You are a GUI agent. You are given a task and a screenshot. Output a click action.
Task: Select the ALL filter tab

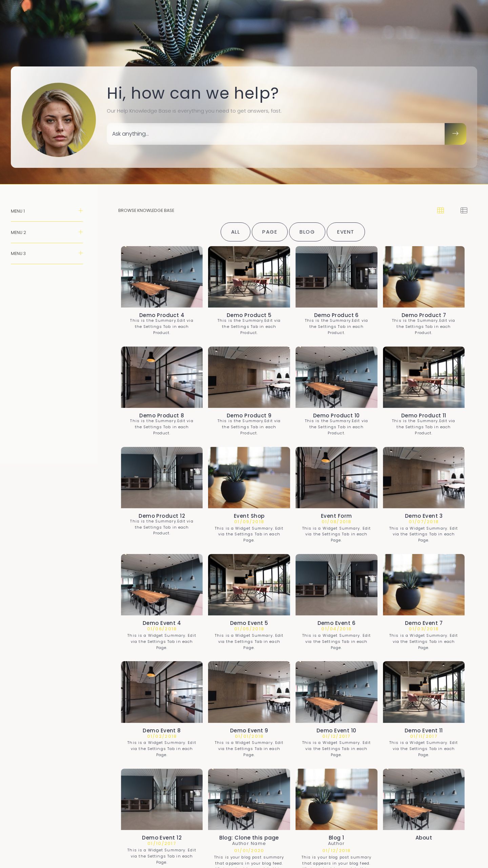point(235,232)
